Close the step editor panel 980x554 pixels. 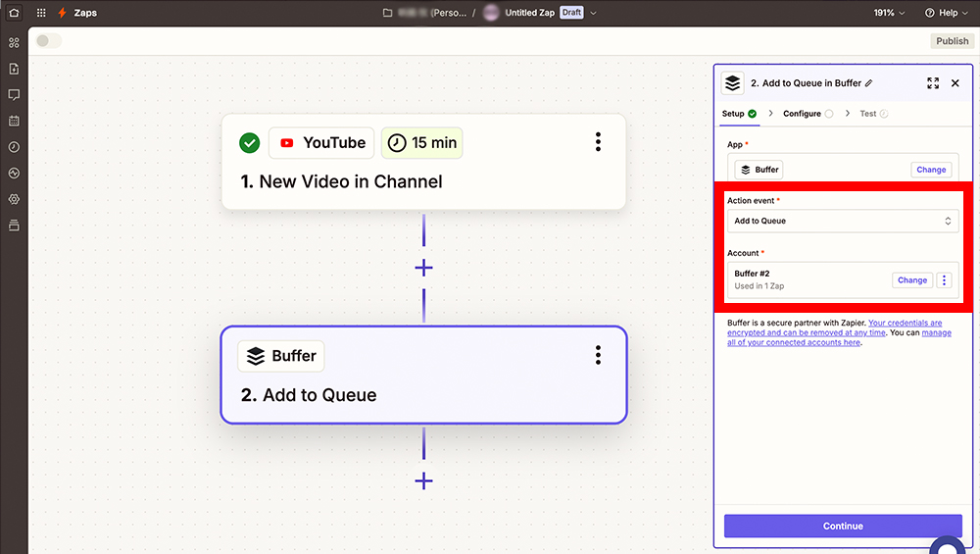coord(955,83)
